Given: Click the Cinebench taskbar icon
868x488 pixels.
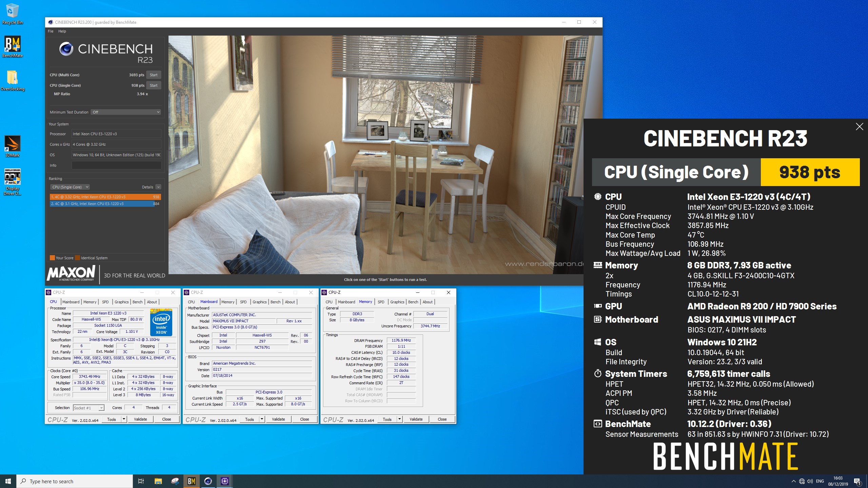Looking at the screenshot, I should pos(208,481).
